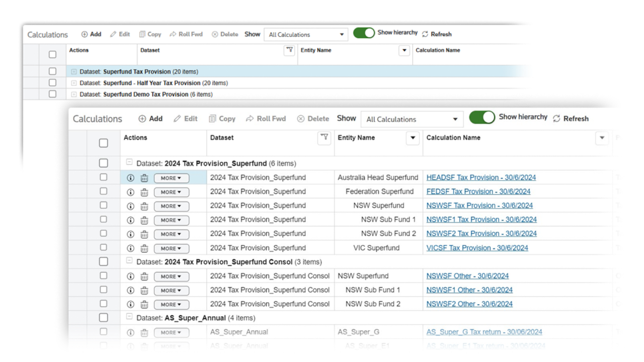Screen dimensions: 644x362
Task: Open MORE menu for AS_Super_G row
Action: (x=171, y=333)
